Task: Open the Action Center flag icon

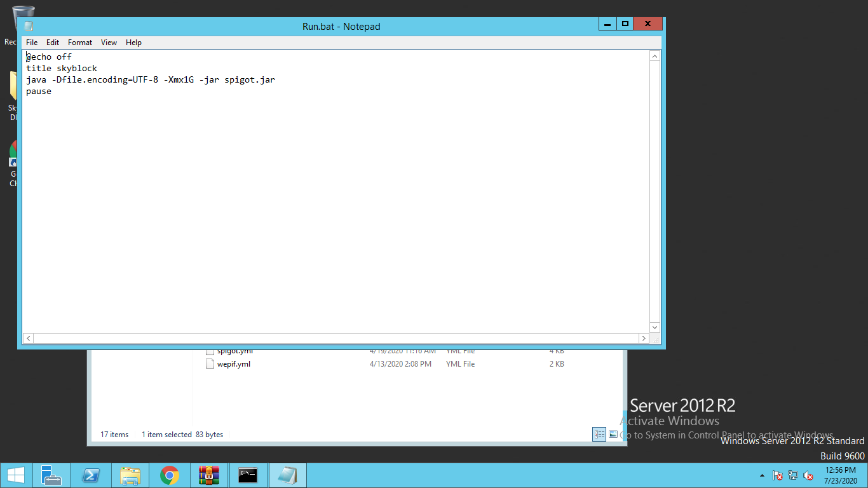Action: point(777,475)
